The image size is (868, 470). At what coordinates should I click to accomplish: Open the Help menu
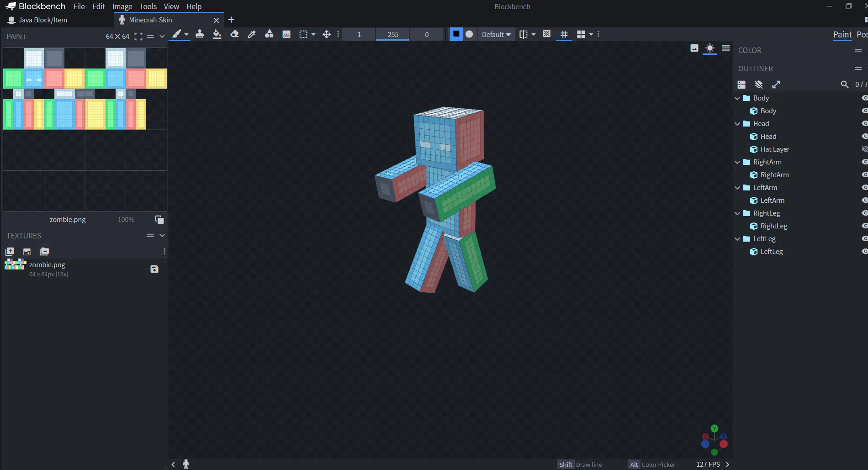pyautogui.click(x=194, y=6)
